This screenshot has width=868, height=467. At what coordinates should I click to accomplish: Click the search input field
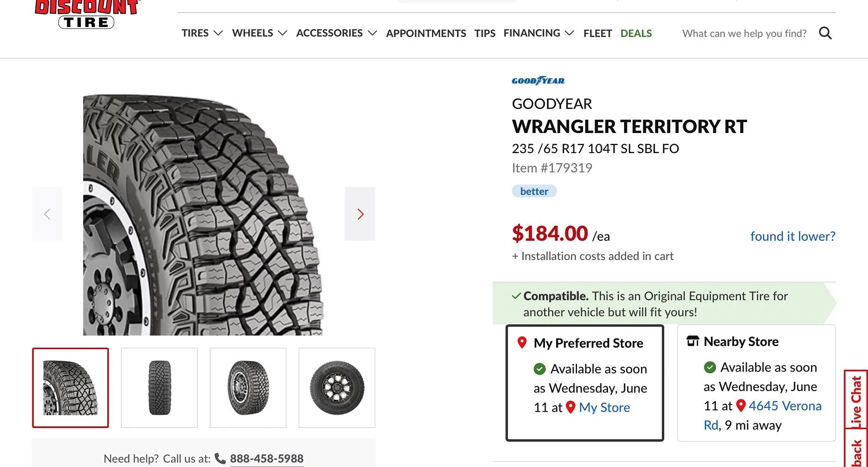point(744,33)
